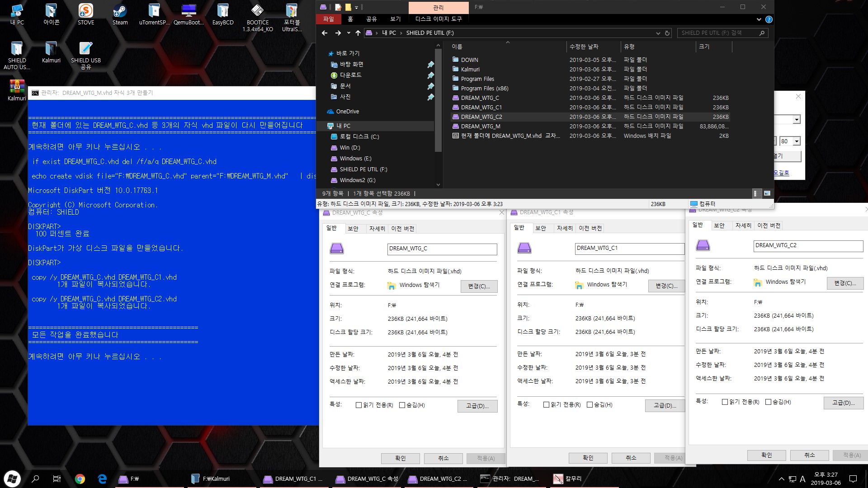
Task: Open the SHIELD AUTO USB desktop icon
Action: [17, 56]
